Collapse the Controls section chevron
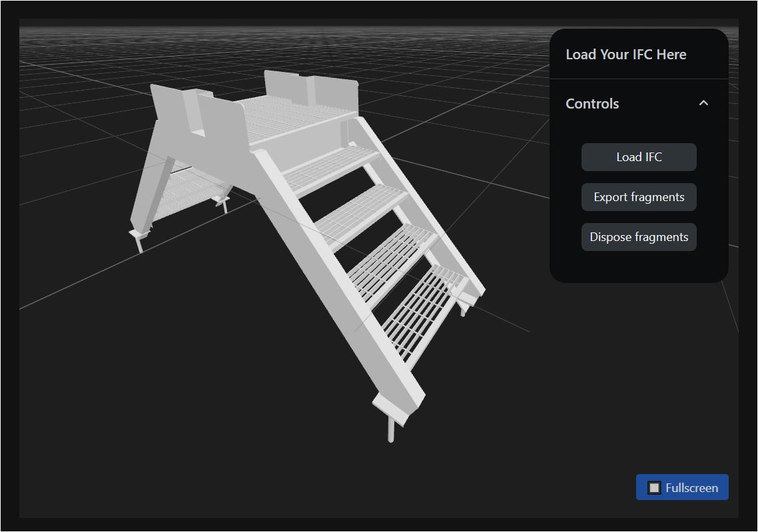 pos(703,103)
